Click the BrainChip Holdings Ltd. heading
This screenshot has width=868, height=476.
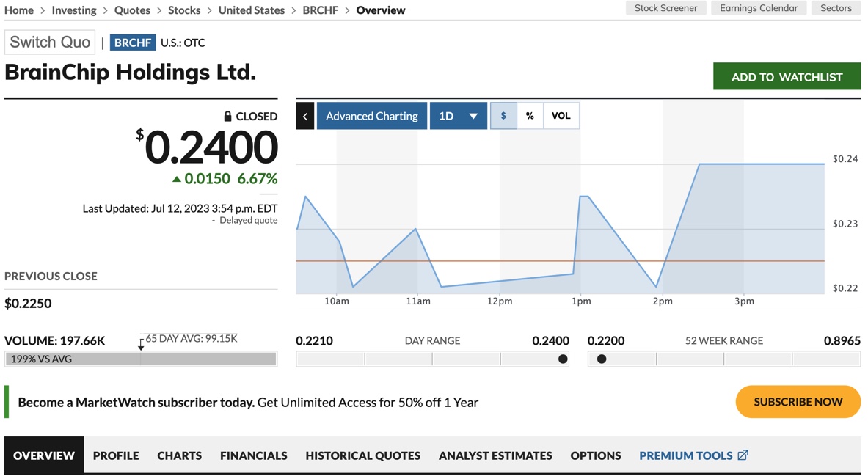click(130, 73)
